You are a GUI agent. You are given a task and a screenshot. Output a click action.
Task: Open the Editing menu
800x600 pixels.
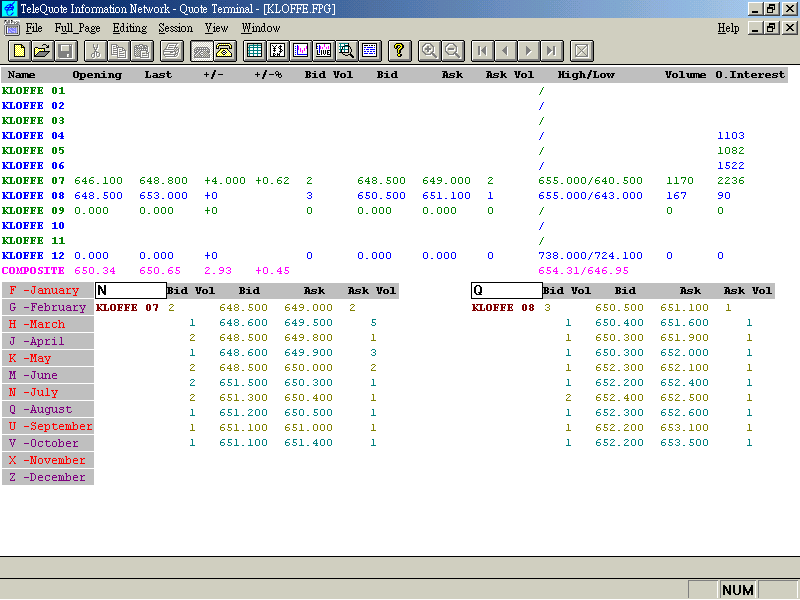click(130, 28)
